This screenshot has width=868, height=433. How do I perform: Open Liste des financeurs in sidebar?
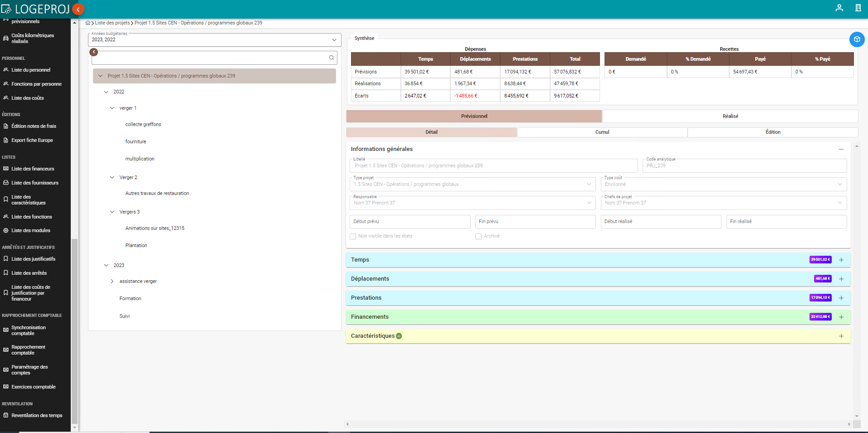point(33,169)
